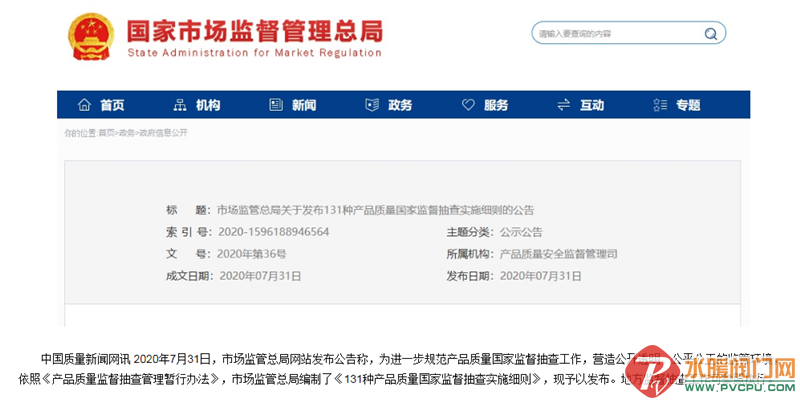The image size is (800, 402).
Task: Open the 政务 navigation item
Action: (x=400, y=105)
